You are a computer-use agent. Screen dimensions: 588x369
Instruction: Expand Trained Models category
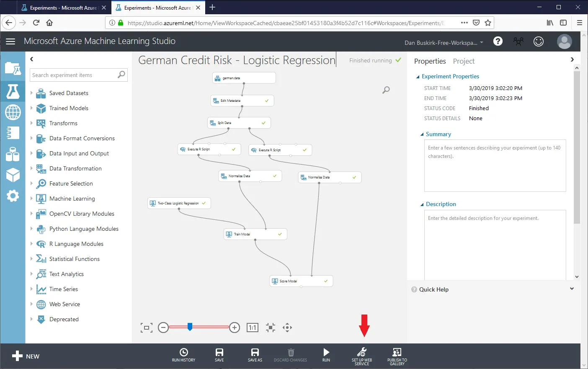tap(31, 108)
